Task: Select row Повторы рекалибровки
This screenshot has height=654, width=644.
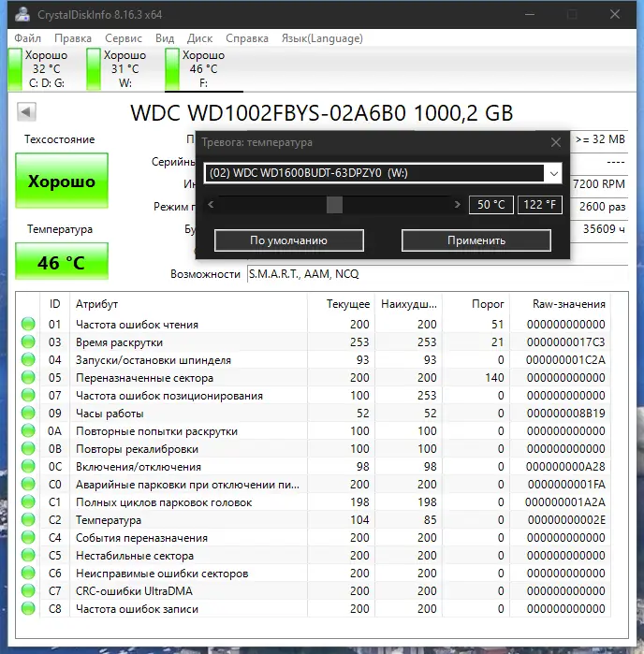Action: pos(314,449)
